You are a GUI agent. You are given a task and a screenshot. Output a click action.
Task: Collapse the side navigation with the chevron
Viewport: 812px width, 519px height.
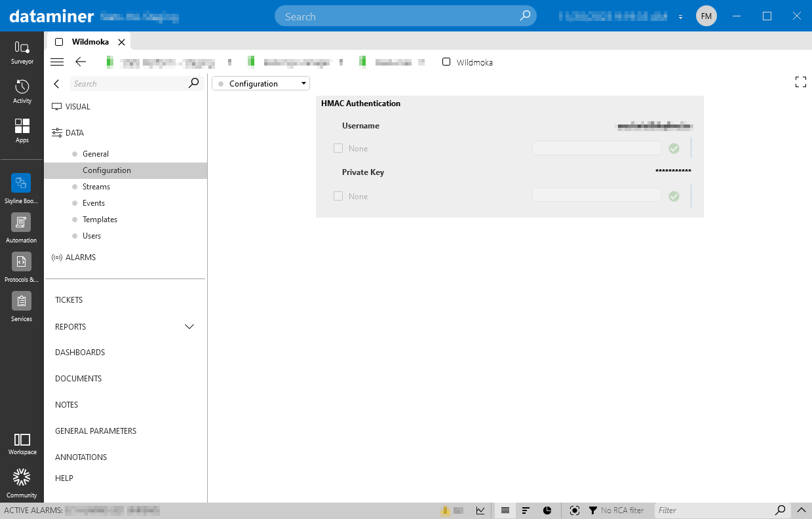56,84
